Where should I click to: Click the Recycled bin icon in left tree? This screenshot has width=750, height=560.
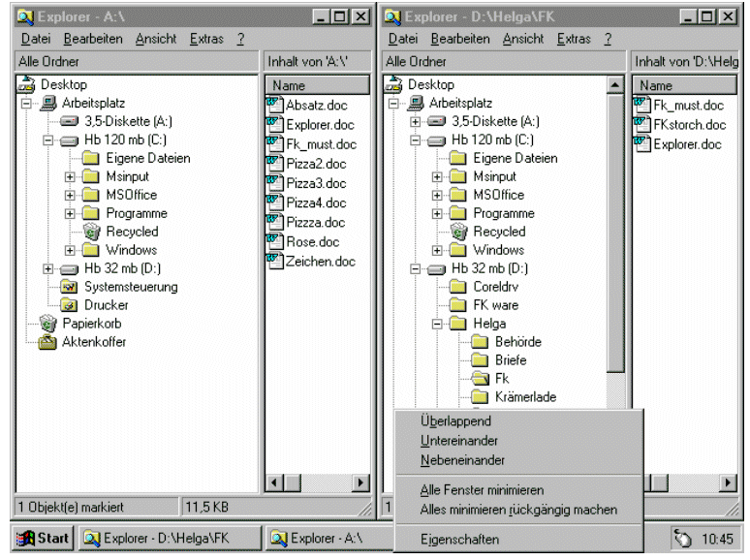pos(92,232)
